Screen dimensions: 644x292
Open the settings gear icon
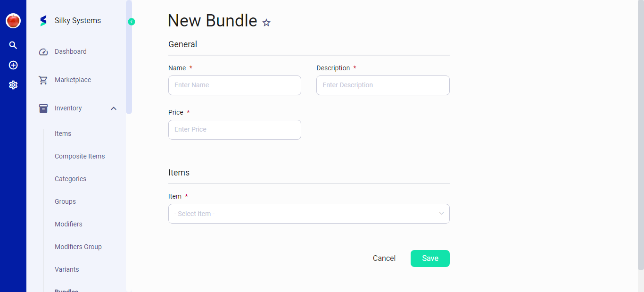coord(13,84)
